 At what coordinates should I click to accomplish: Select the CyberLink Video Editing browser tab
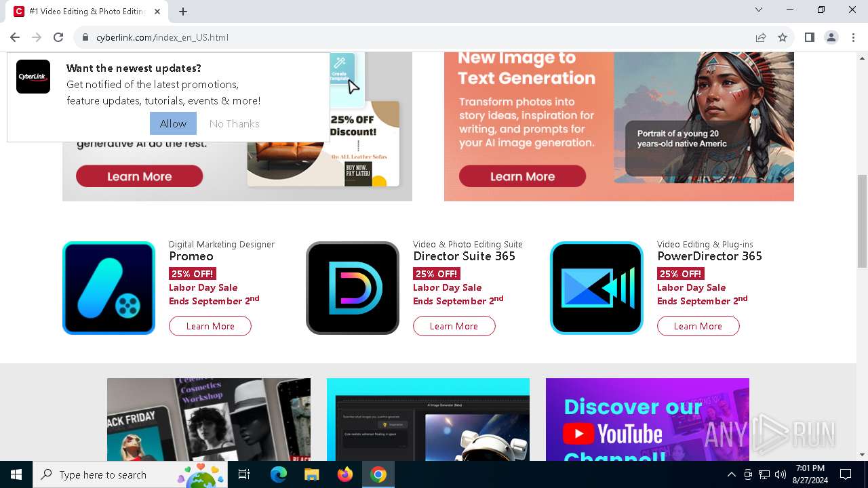click(x=88, y=12)
